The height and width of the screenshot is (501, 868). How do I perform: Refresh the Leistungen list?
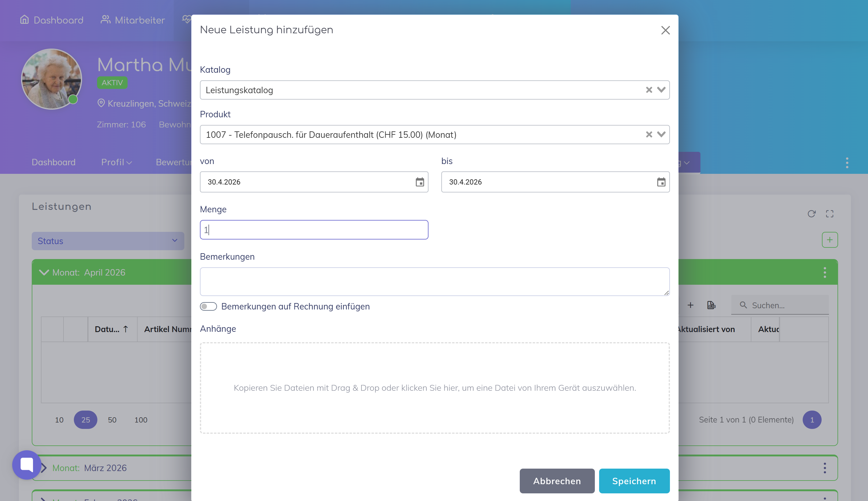point(811,214)
